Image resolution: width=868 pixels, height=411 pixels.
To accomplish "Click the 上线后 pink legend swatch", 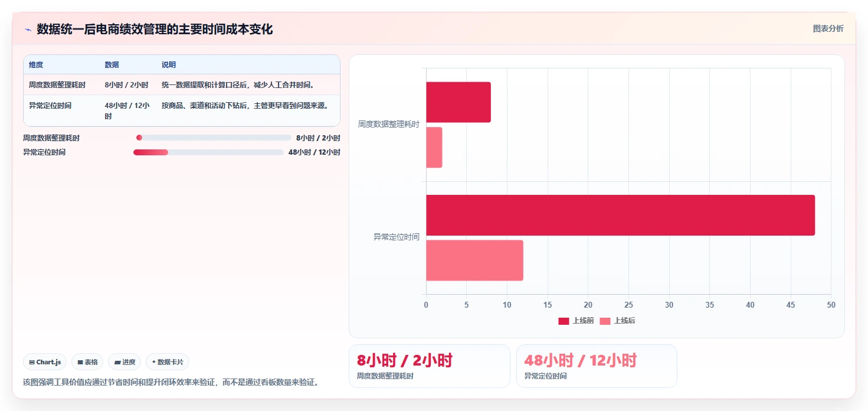I will [605, 321].
